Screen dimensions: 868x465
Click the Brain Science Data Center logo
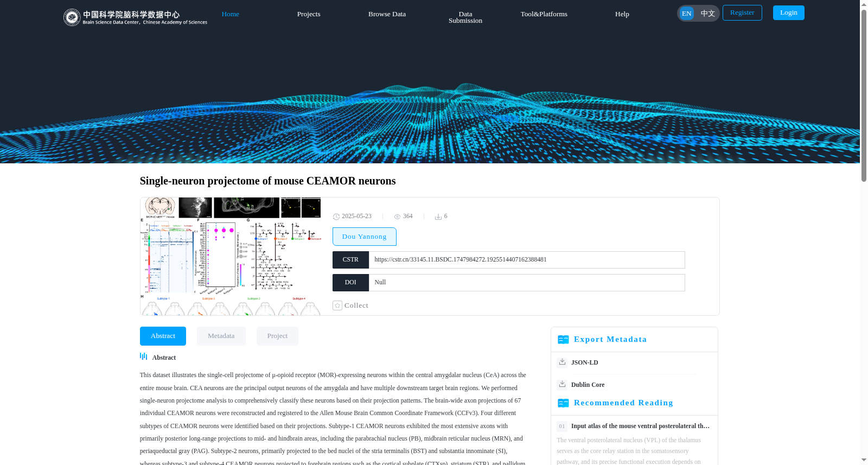tap(135, 17)
